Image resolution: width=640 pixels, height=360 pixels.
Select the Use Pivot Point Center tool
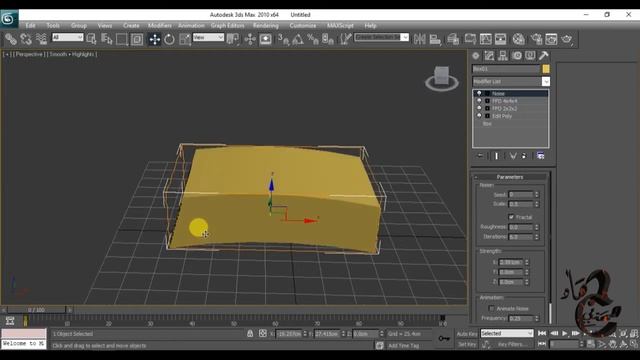(233, 39)
